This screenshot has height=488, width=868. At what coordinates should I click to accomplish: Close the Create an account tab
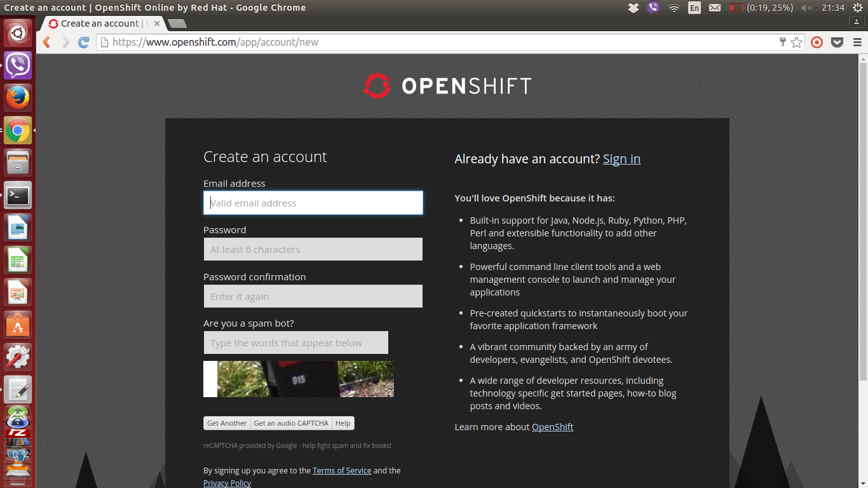[157, 24]
